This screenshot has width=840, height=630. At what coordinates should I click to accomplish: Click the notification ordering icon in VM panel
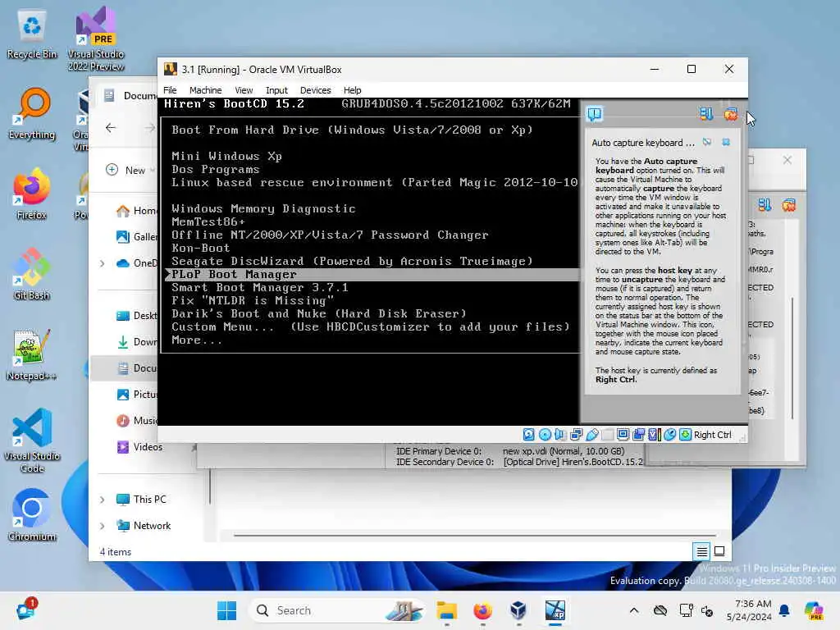point(705,113)
